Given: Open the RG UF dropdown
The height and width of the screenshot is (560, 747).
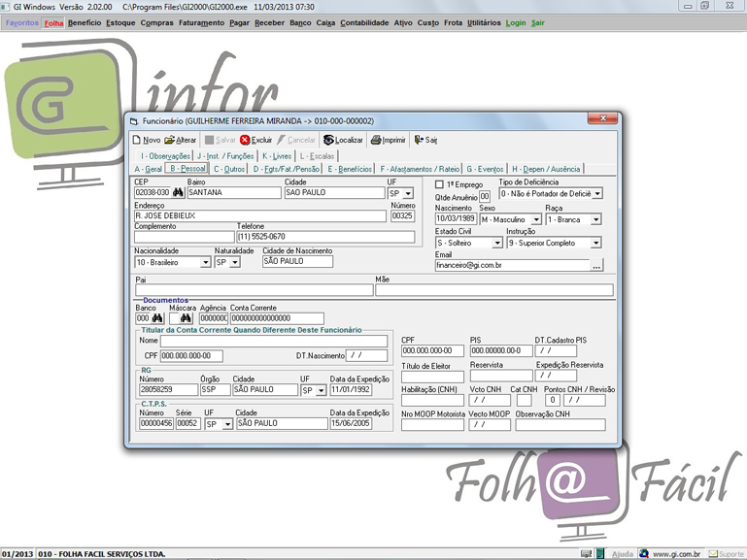Looking at the screenshot, I should (322, 390).
